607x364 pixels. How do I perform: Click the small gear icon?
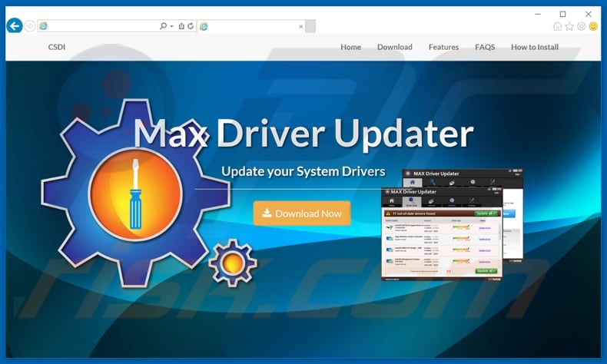232,263
